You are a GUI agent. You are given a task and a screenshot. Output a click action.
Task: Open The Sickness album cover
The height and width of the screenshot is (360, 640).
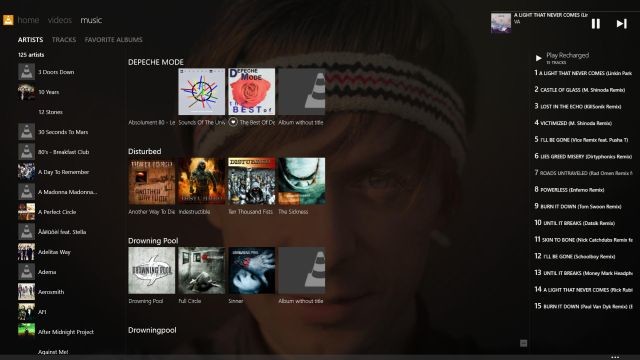pos(302,181)
